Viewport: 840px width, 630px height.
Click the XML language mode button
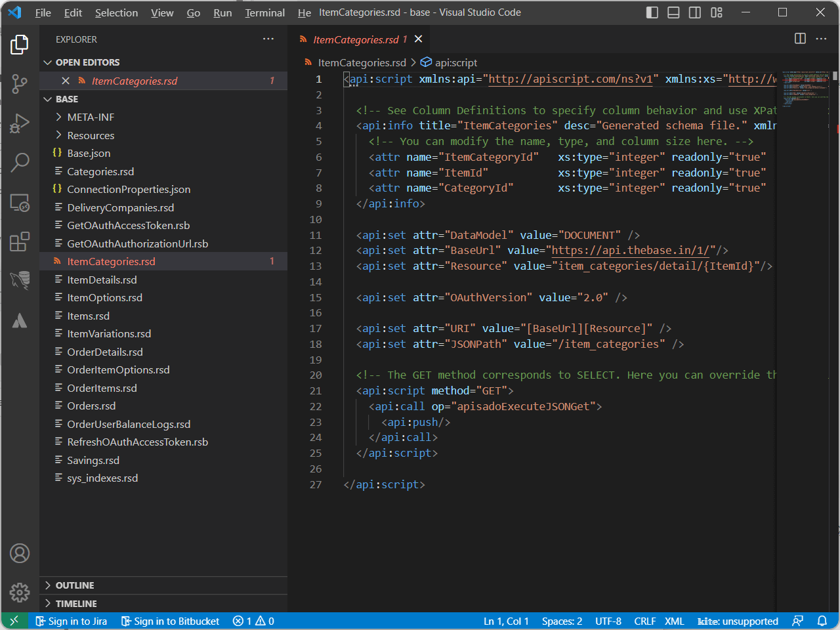coord(674,621)
